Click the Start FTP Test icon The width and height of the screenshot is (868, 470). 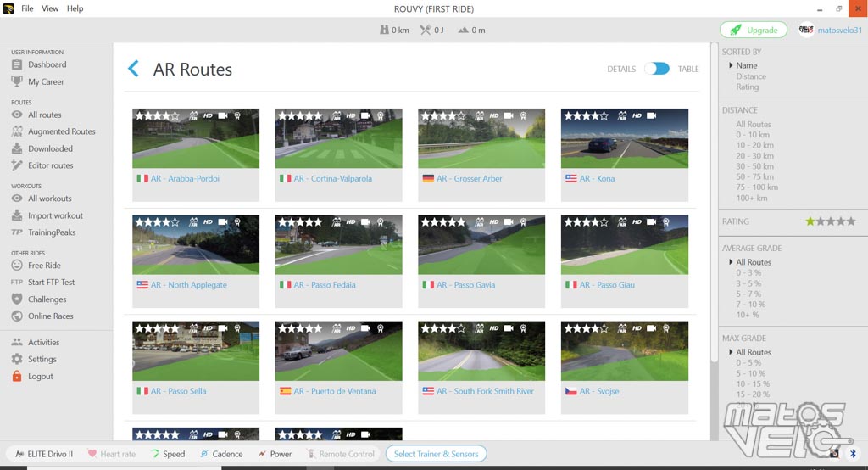click(17, 283)
